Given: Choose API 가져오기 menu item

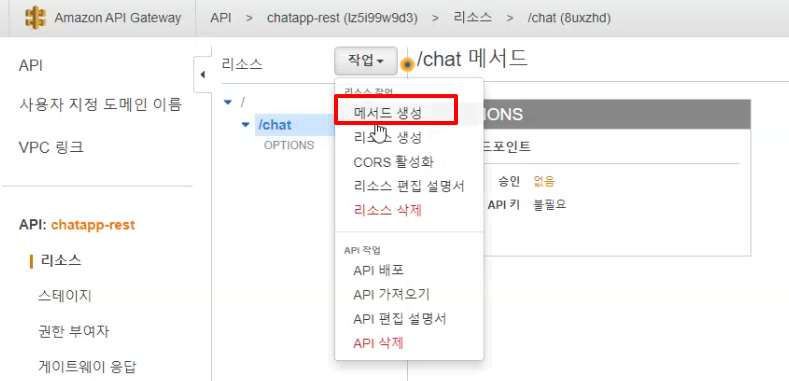Looking at the screenshot, I should coord(391,294).
